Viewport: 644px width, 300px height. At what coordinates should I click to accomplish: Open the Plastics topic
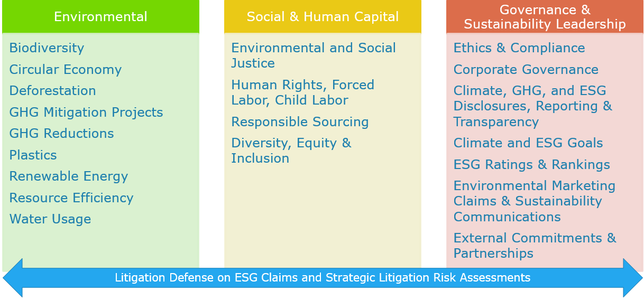tap(33, 155)
